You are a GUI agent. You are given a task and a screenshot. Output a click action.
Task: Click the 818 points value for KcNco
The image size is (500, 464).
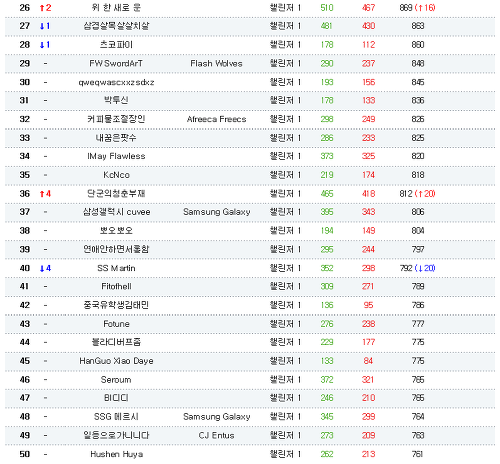coord(418,175)
